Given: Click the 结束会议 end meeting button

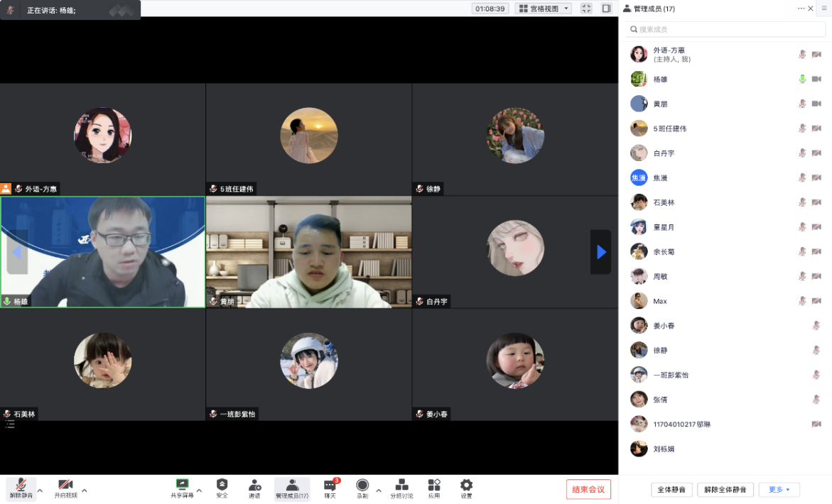Looking at the screenshot, I should click(588, 490).
